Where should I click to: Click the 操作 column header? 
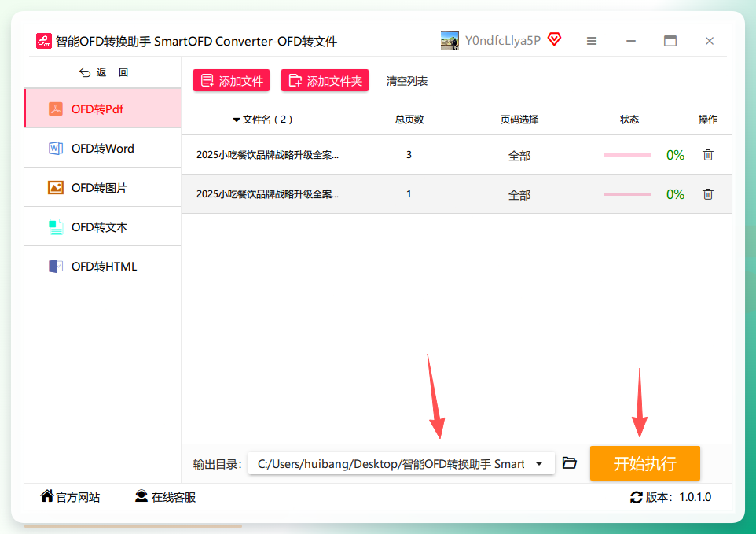tap(708, 120)
